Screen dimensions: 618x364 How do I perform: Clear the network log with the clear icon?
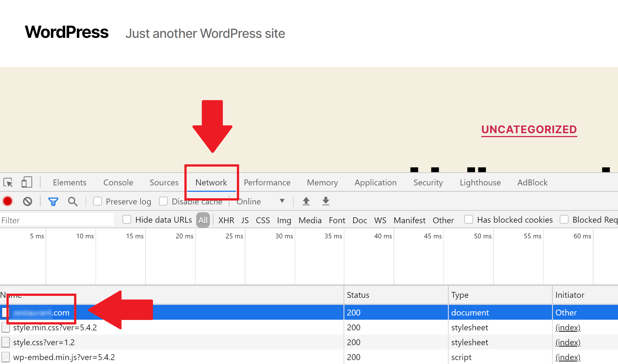click(28, 201)
